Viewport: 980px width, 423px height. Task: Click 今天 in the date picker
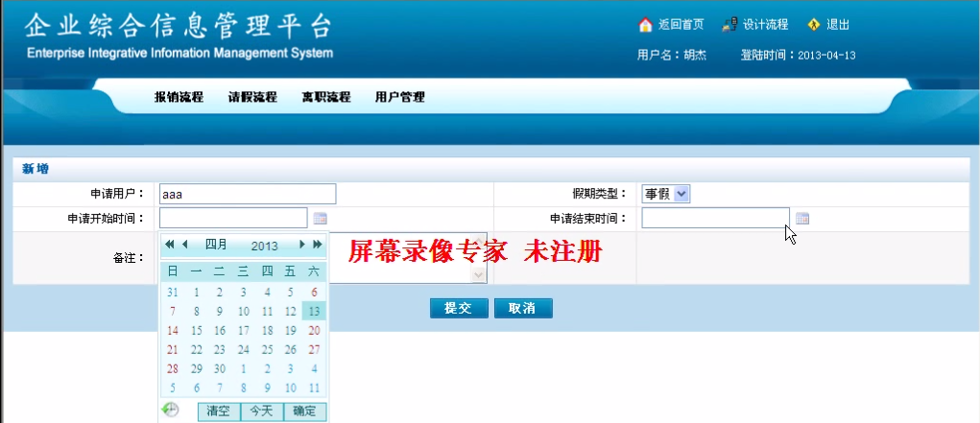(x=262, y=411)
